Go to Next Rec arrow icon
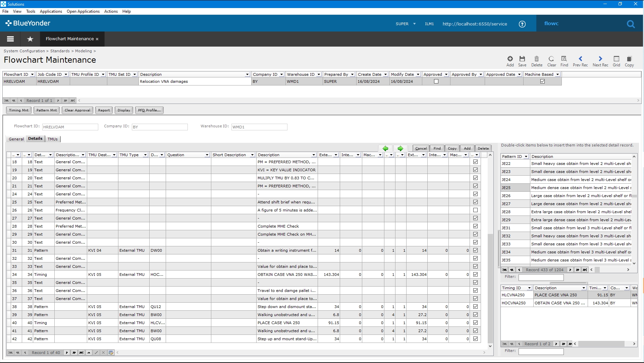This screenshot has height=363, width=644. click(600, 59)
